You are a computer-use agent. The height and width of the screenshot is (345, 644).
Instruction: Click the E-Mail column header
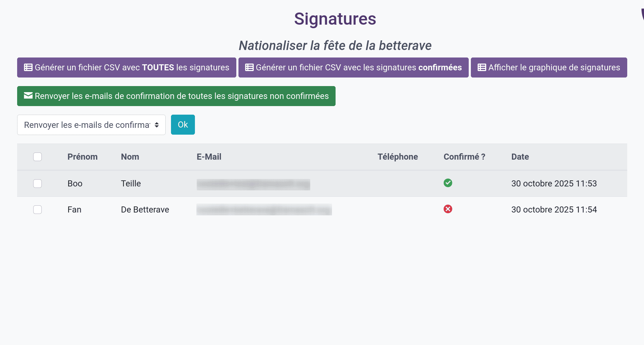[209, 157]
